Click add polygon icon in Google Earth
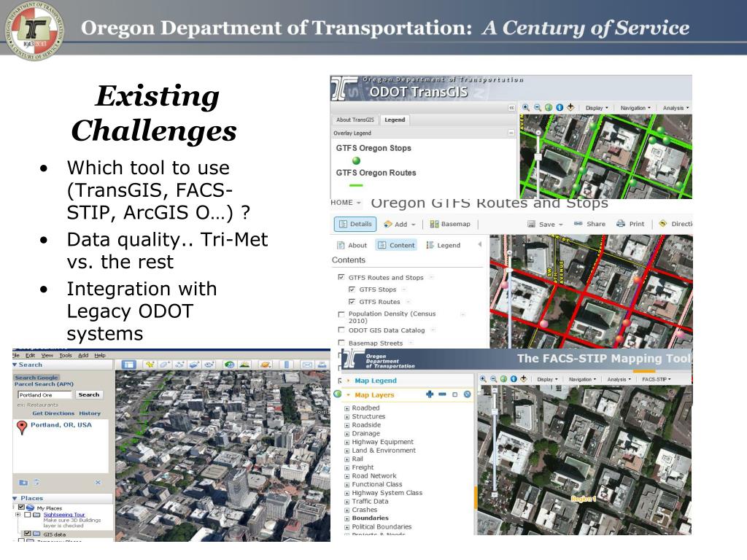This screenshot has width=747, height=560. point(165,365)
